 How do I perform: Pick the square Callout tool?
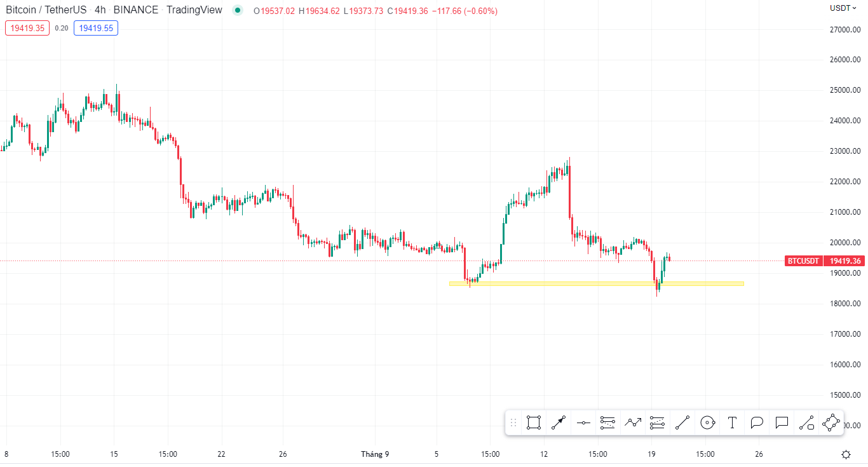pos(782,423)
